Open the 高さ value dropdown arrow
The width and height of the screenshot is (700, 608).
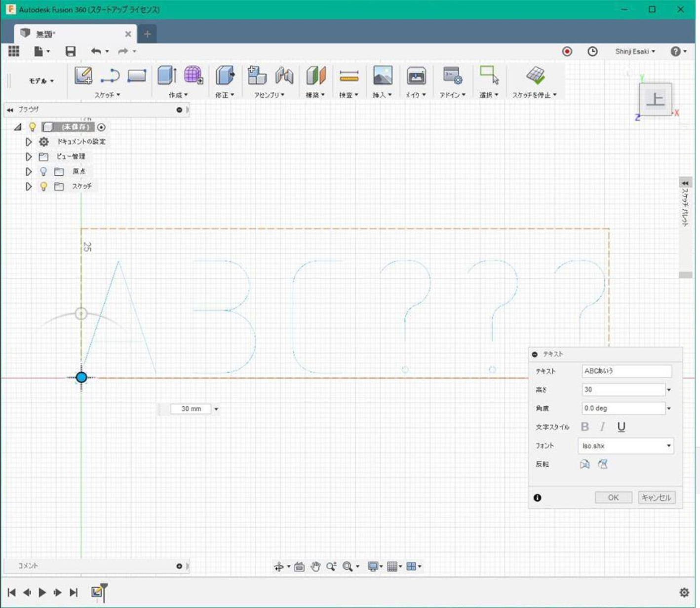coord(669,390)
